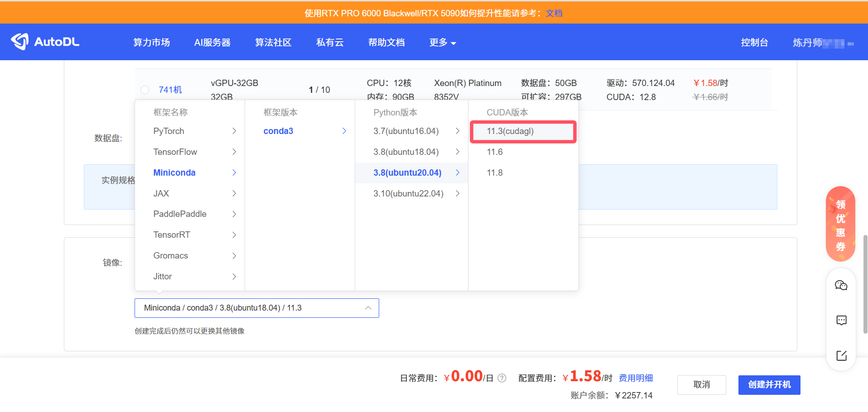
Task: Click the AutoDL logo icon
Action: click(x=19, y=42)
